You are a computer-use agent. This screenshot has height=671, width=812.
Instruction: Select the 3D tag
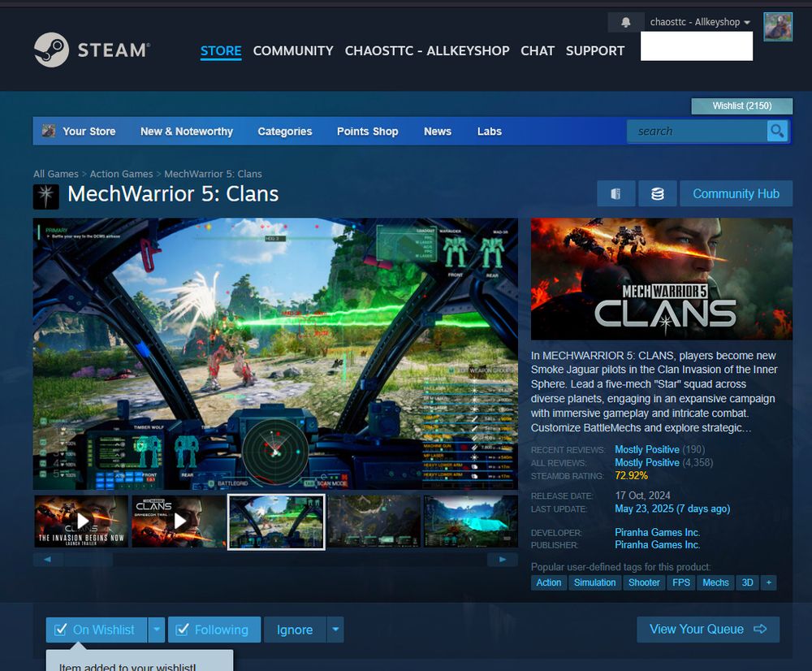point(747,582)
